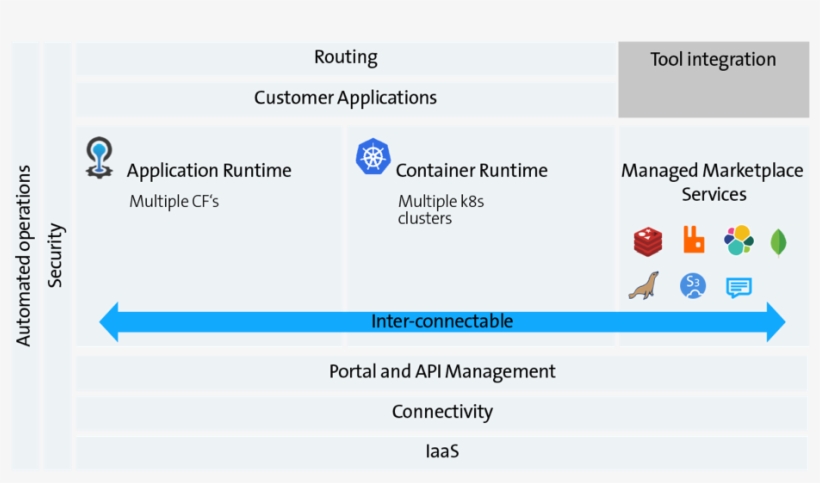Select the MariaDB seal icon
Viewport: 820px width, 483px height.
pos(644,285)
